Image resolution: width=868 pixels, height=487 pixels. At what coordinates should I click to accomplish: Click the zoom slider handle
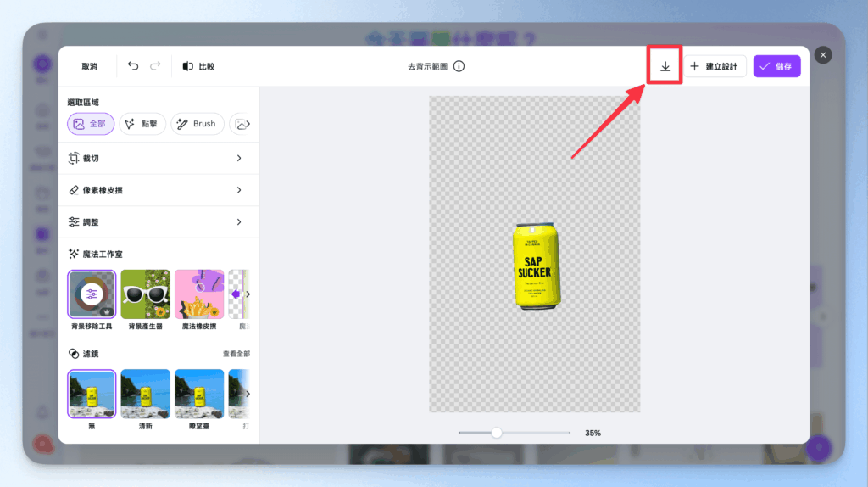click(497, 433)
